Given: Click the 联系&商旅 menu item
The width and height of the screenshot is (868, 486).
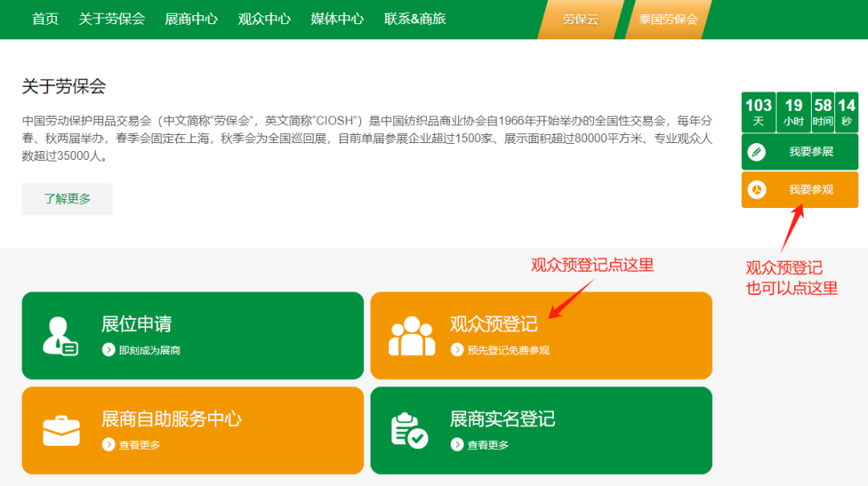Looking at the screenshot, I should click(x=415, y=18).
